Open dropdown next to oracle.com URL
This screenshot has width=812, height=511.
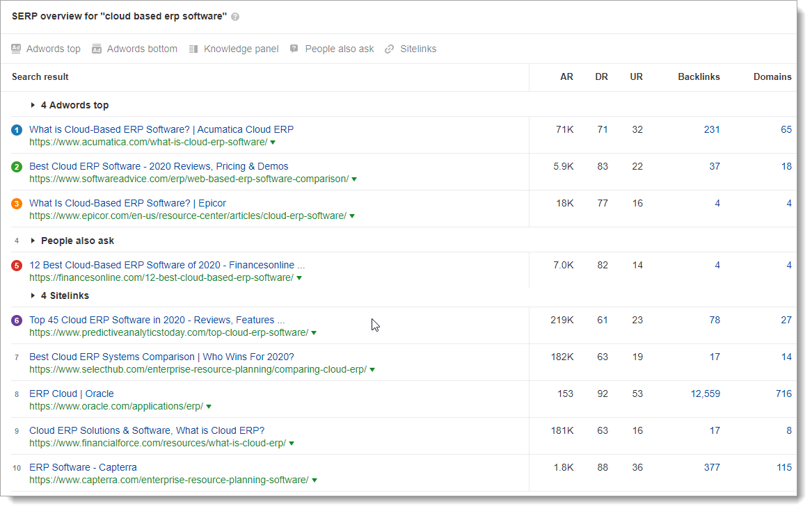pyautogui.click(x=209, y=407)
